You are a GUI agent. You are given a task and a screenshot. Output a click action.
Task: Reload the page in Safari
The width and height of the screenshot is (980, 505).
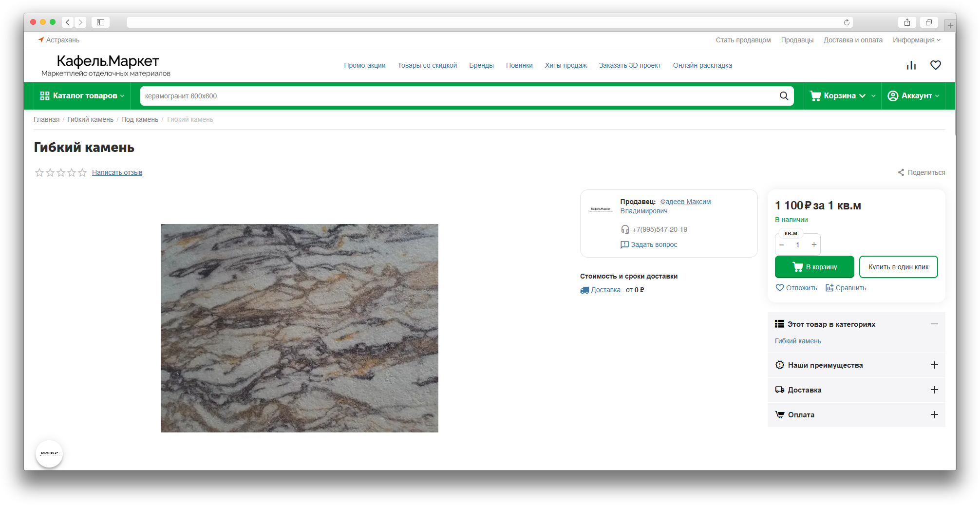847,22
